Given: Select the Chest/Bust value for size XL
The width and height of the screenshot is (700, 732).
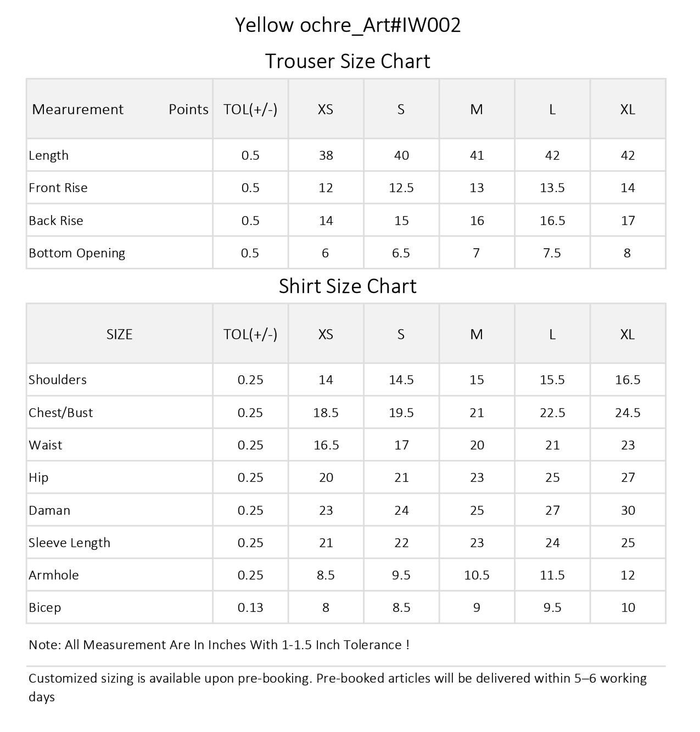Looking at the screenshot, I should point(628,413).
